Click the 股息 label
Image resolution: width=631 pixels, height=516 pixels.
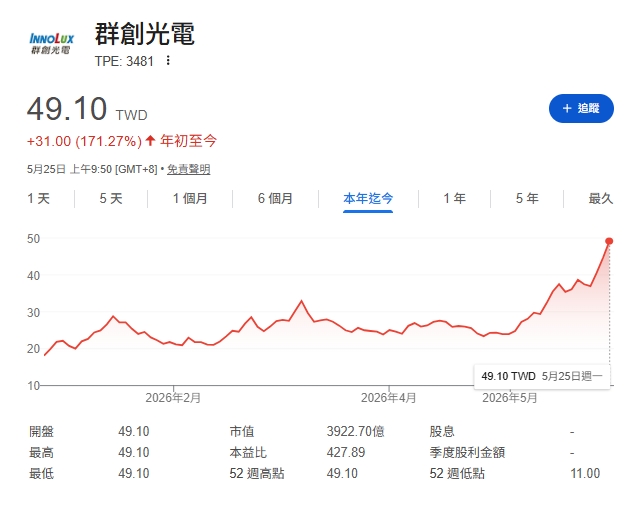point(442,431)
